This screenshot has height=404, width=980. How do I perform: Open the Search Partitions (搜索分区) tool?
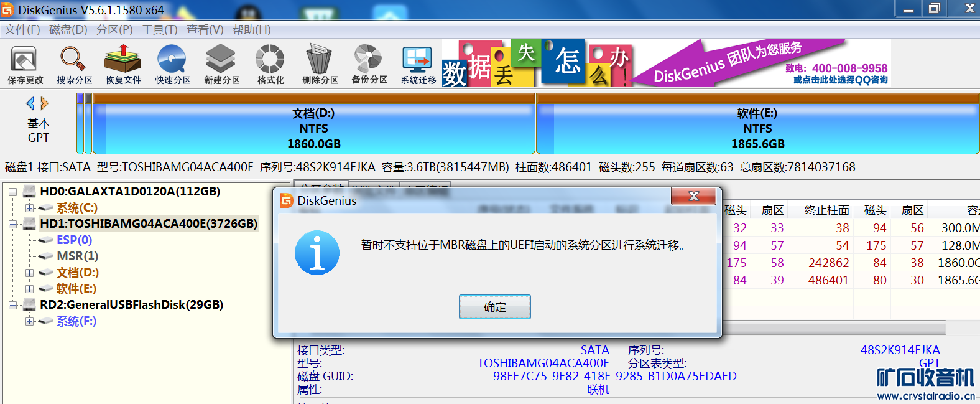tap(74, 65)
